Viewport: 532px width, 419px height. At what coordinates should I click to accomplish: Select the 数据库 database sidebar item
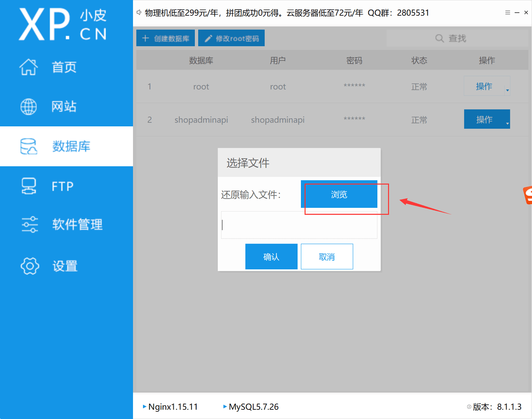coord(66,146)
